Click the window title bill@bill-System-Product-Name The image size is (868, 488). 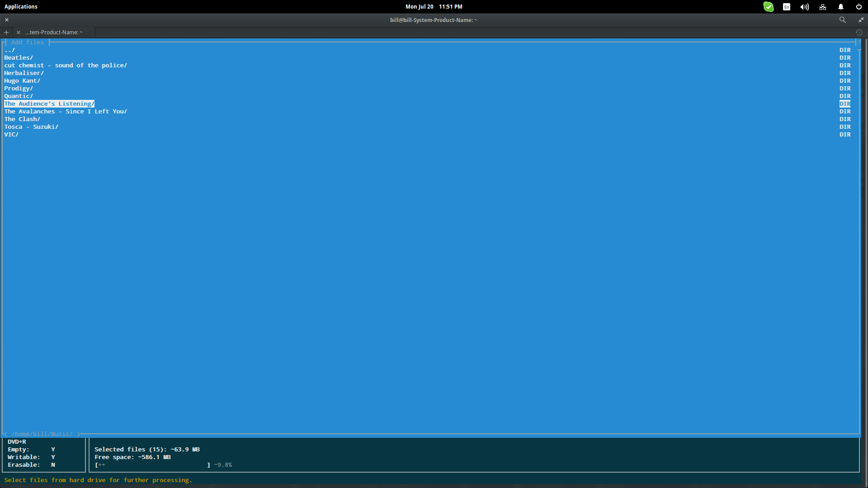pos(434,20)
